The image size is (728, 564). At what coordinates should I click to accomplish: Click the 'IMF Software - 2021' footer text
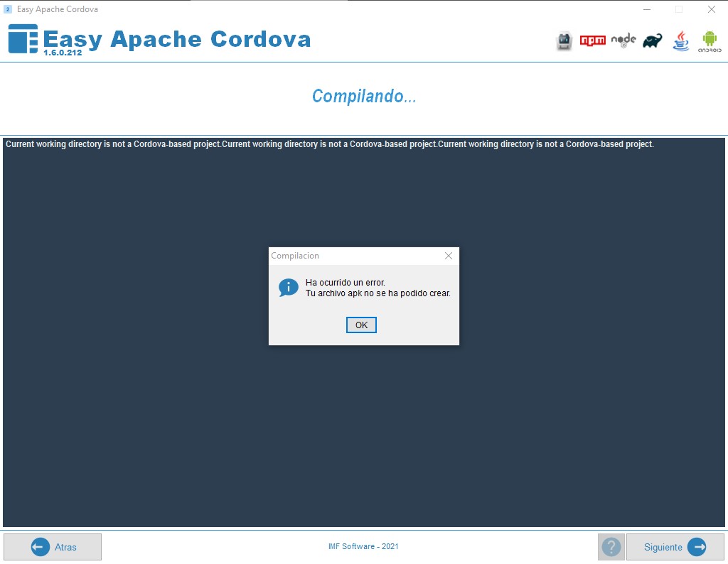(363, 546)
